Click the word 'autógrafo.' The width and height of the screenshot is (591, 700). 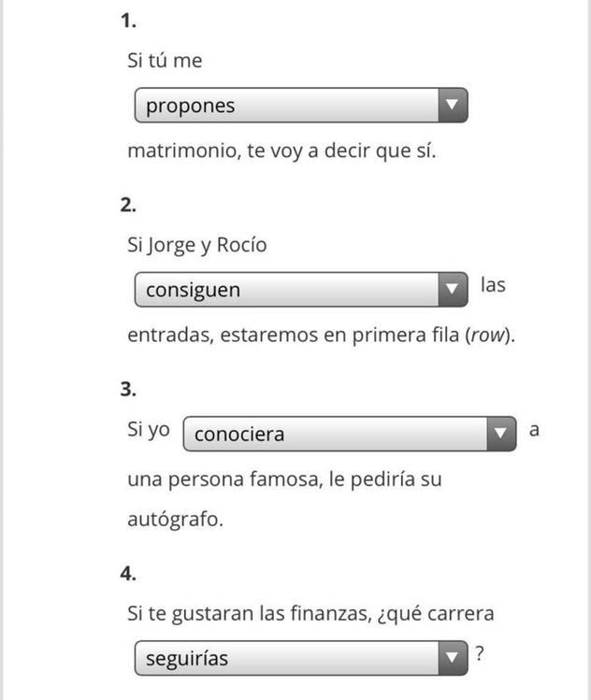(175, 520)
